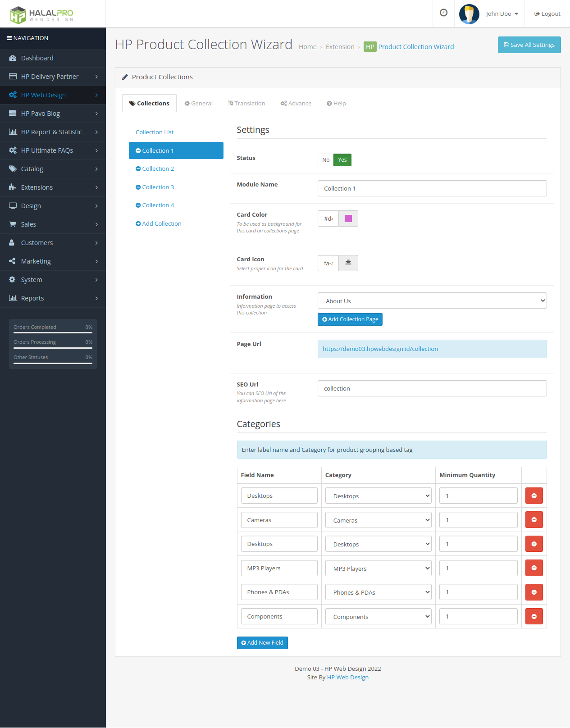This screenshot has width=570, height=728.
Task: Click the John Doe avatar picture
Action: (469, 14)
